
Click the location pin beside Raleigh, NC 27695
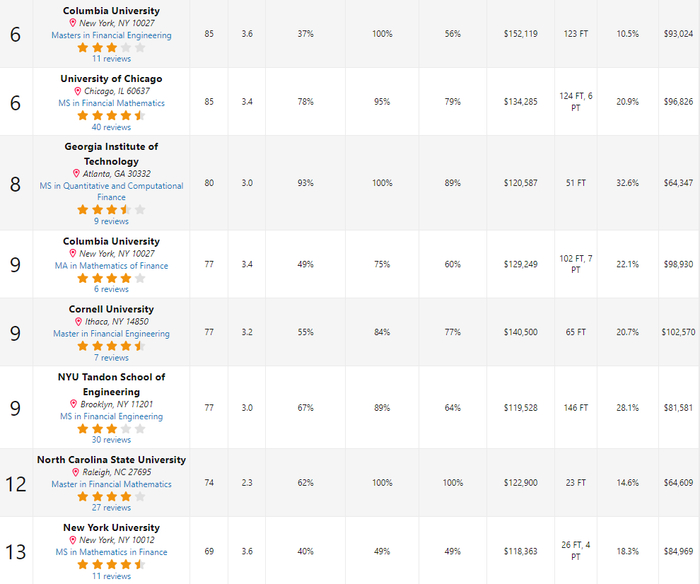point(75,472)
